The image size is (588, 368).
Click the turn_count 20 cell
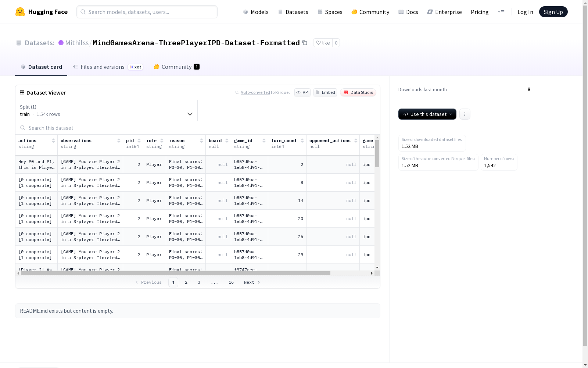point(287,219)
